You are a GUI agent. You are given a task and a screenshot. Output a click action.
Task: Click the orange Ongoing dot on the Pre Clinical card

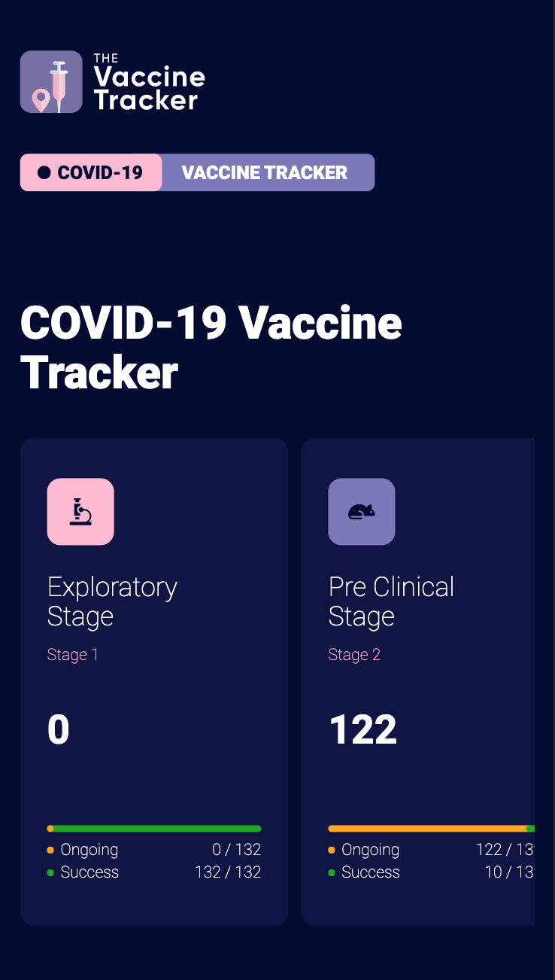[332, 849]
